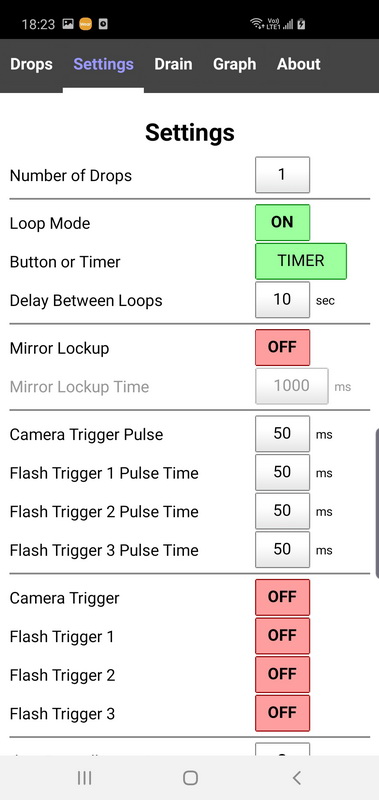The width and height of the screenshot is (379, 800).
Task: Switch the Button or Timer toggle
Action: 301,261
